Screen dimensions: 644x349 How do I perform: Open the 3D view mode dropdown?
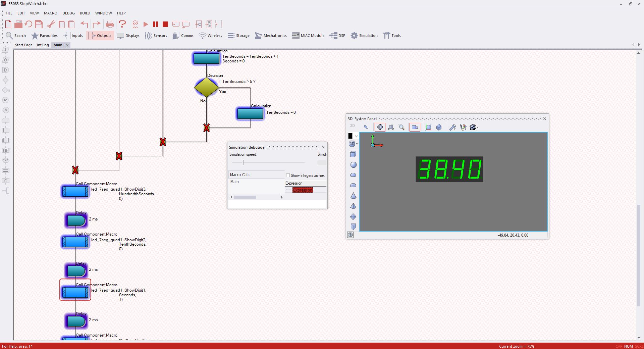[x=353, y=144]
